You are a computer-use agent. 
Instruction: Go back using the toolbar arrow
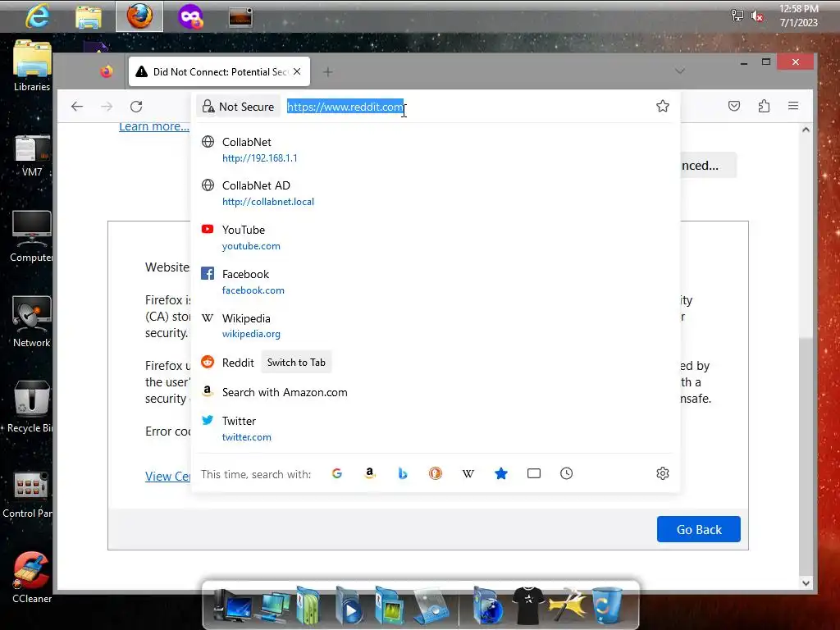coord(77,106)
